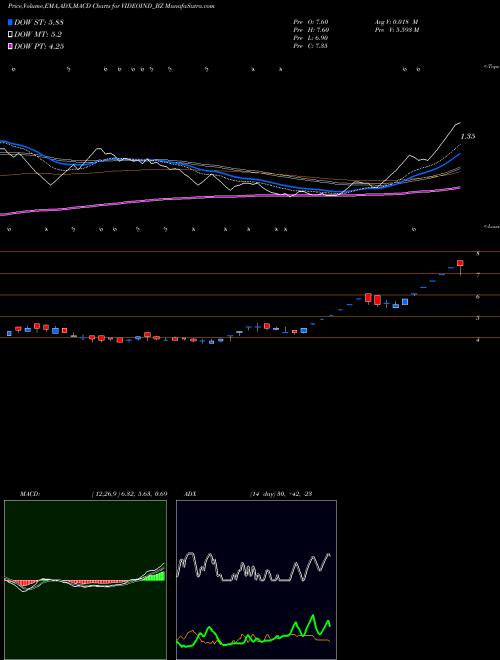Click the 'ADX' panel title

(190, 494)
